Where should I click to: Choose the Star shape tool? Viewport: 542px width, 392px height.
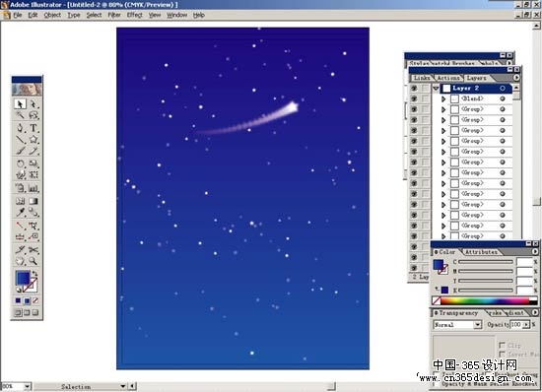coord(34,139)
